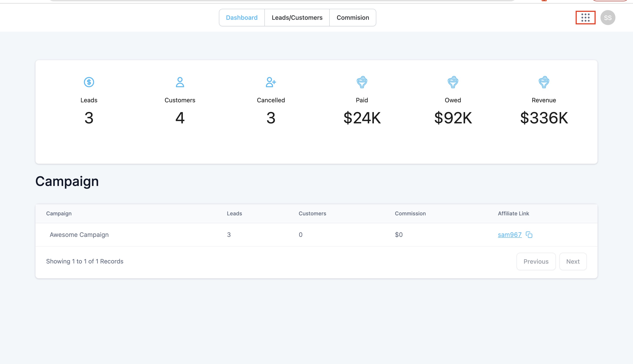The height and width of the screenshot is (364, 633).
Task: Click the Leads dollar icon
Action: point(89,82)
